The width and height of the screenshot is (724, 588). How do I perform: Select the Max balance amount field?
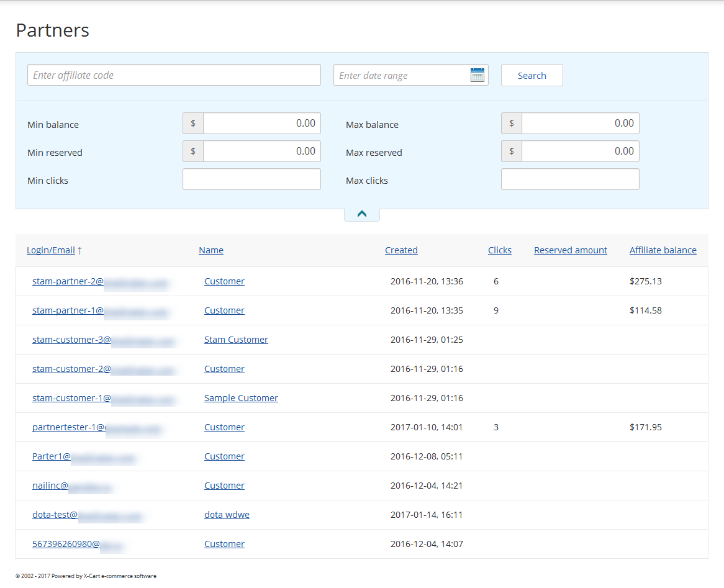[x=579, y=124]
